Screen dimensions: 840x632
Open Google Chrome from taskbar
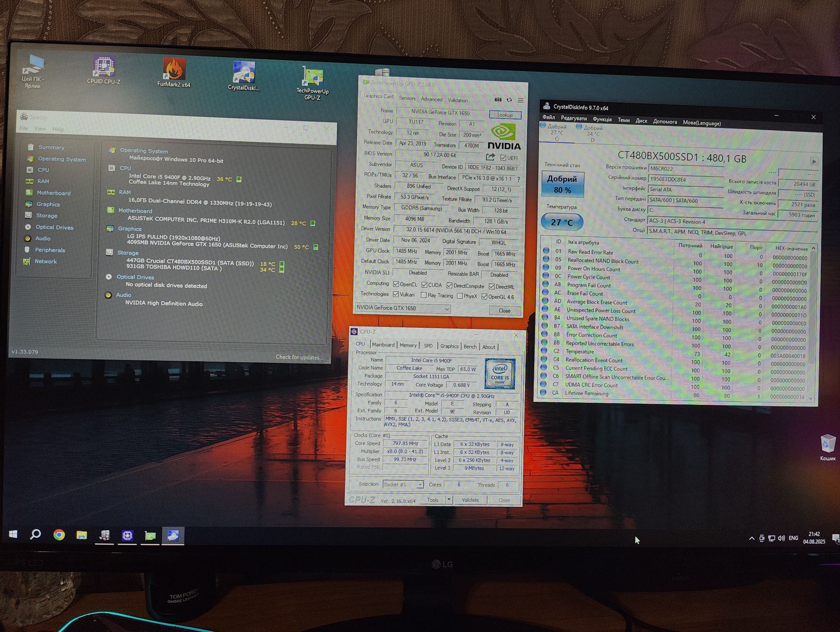[59, 535]
